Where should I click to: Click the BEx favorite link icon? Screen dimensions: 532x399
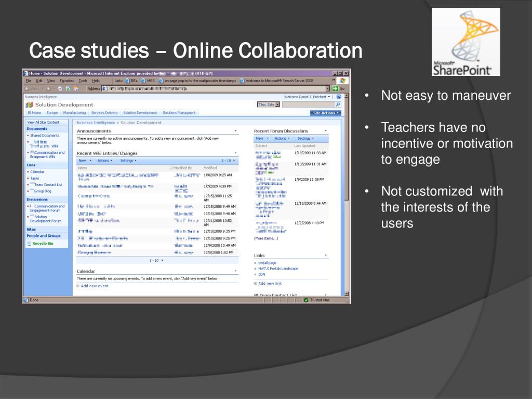click(128, 81)
